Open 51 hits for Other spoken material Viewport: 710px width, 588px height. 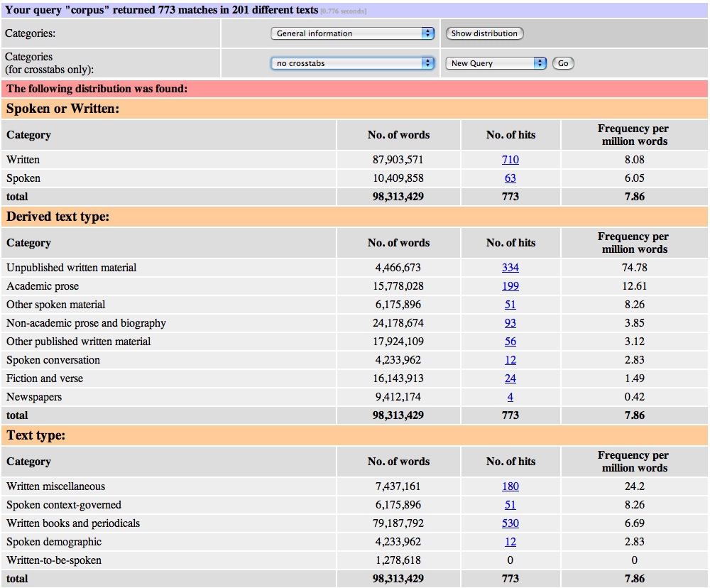click(x=510, y=305)
